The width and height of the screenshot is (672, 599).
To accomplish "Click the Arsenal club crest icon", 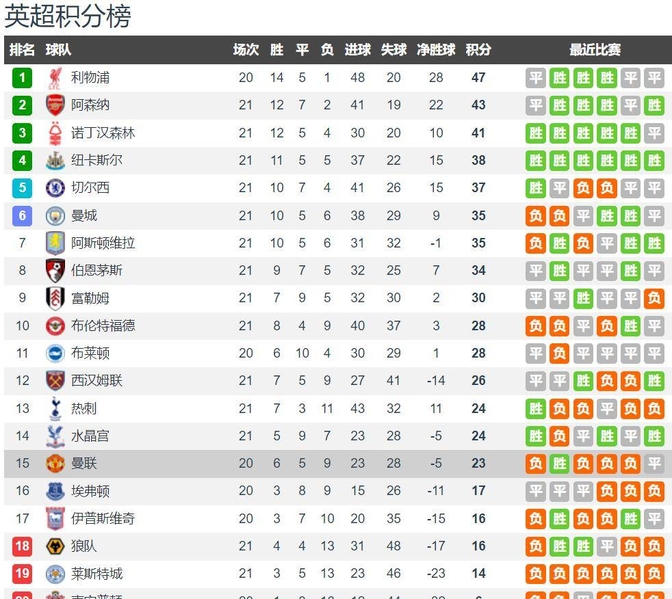I will coord(55,105).
